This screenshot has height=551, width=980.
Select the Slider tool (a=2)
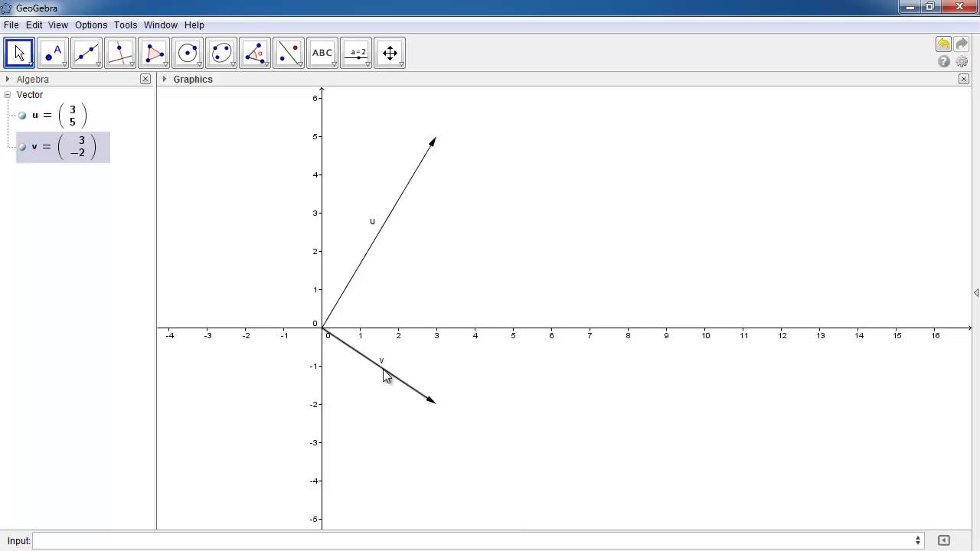[x=356, y=52]
